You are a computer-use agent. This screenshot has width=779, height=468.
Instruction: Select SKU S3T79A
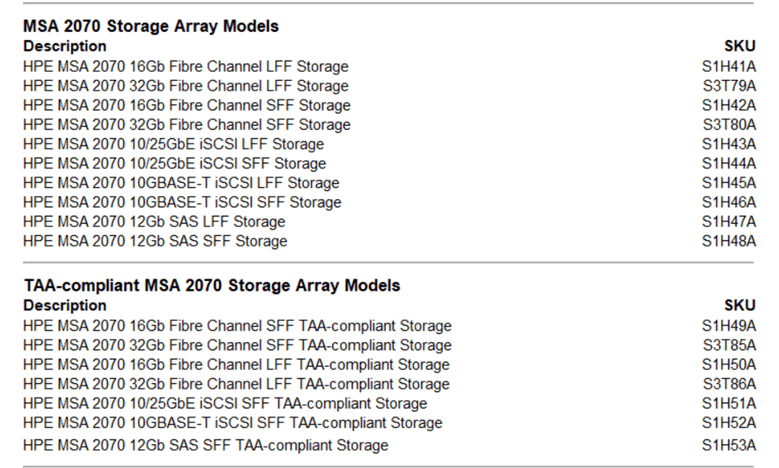coord(729,86)
